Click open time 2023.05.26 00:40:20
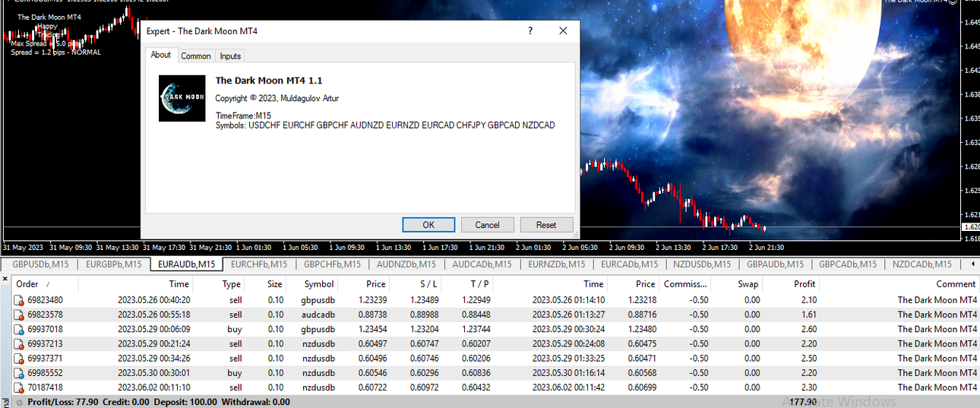 tap(153, 300)
